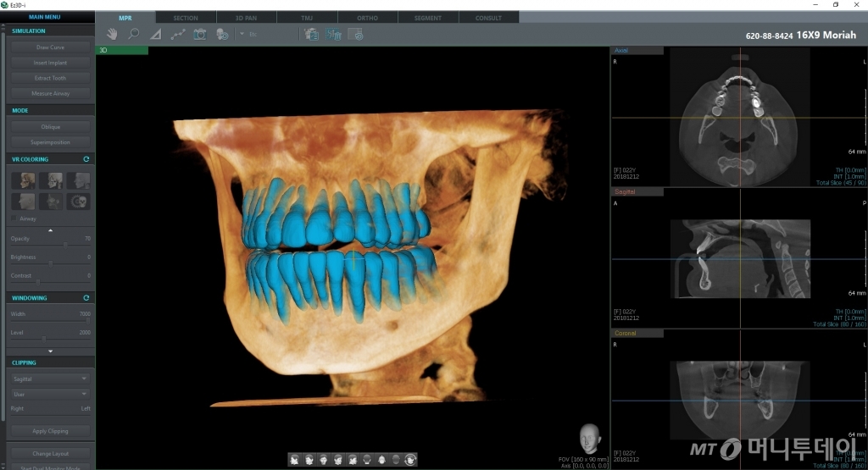This screenshot has width=868, height=470.
Task: Switch to the MPR tab
Action: coord(125,18)
